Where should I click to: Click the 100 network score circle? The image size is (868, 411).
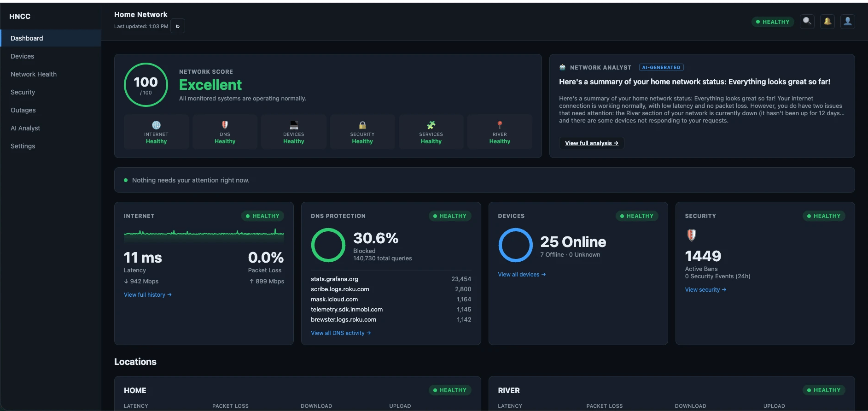pyautogui.click(x=146, y=85)
